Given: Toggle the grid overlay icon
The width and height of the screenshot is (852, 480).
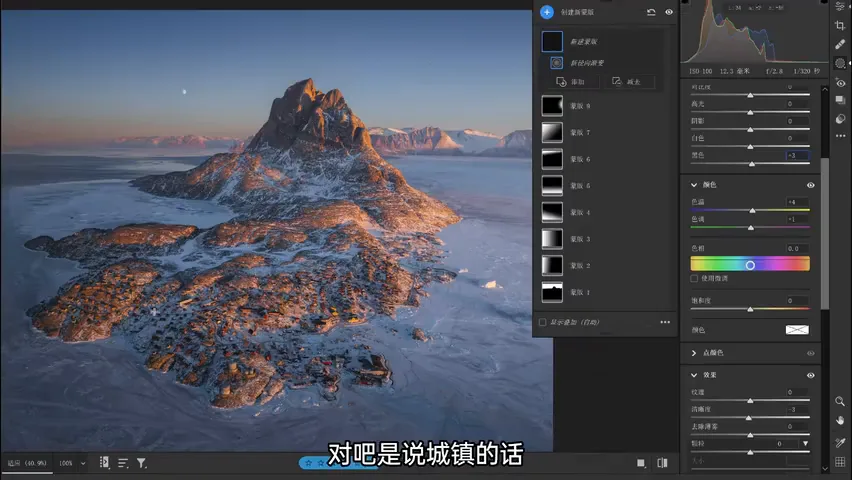Looking at the screenshot, I should point(840,462).
